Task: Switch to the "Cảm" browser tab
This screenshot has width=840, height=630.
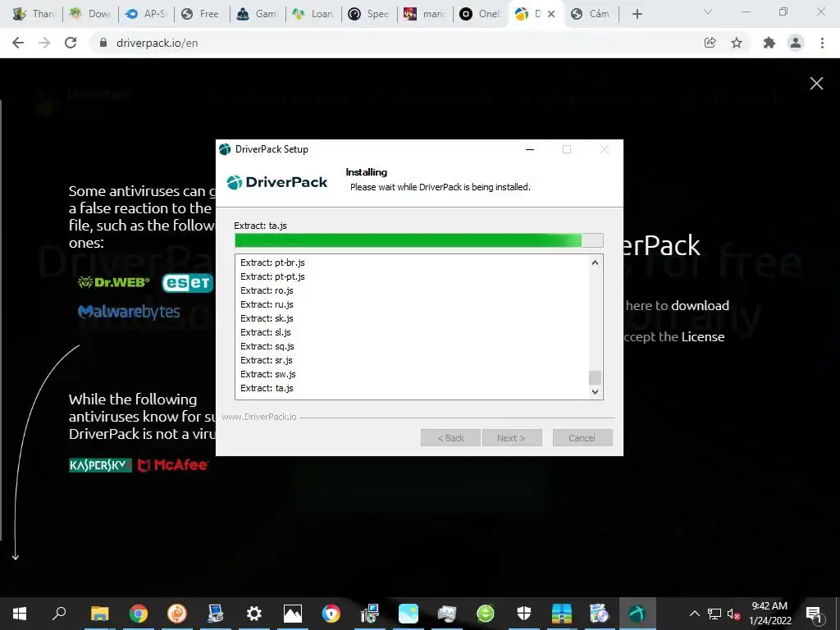Action: 589,14
